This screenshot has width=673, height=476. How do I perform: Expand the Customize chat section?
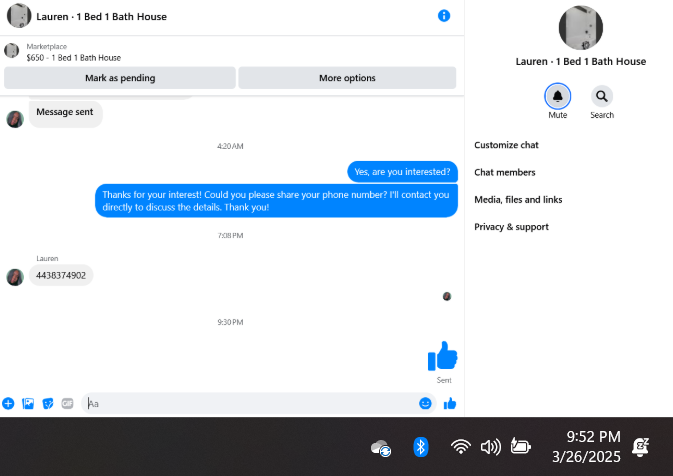506,145
